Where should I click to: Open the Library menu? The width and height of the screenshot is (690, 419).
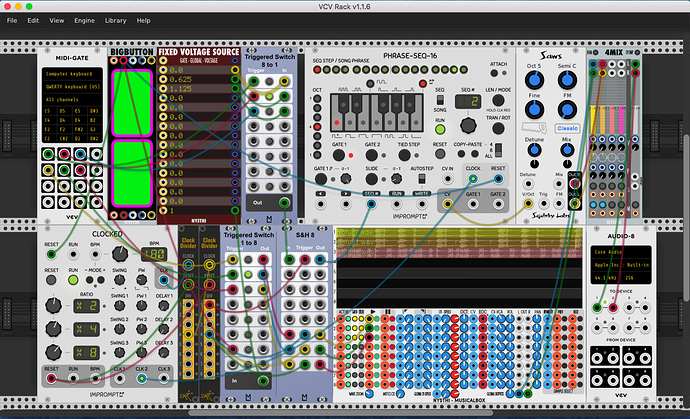(x=115, y=20)
